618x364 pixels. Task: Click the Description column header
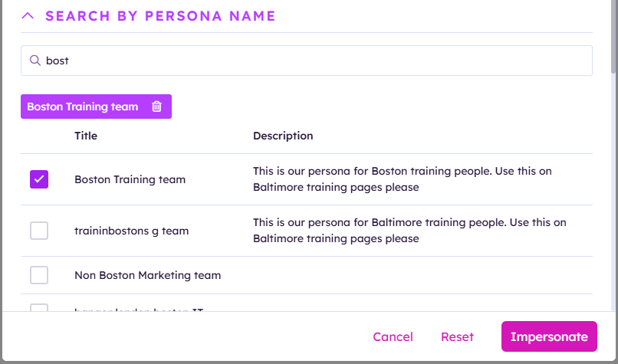(283, 136)
